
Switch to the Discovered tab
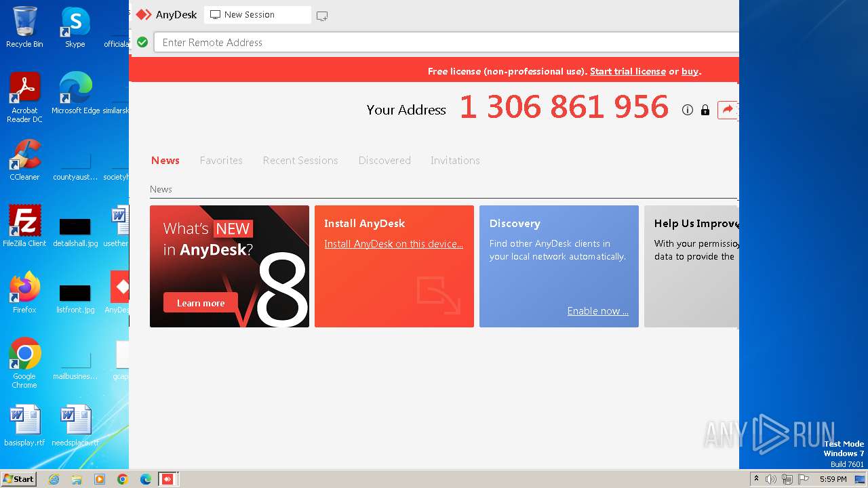[384, 161]
